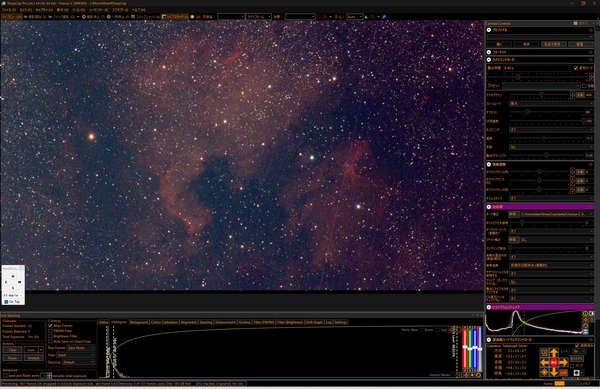Open the Enhancement tab
600x389 pixels.
225,322
